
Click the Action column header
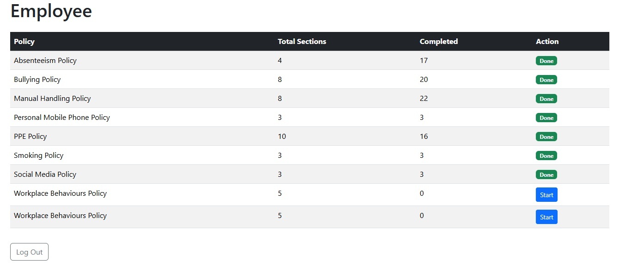pyautogui.click(x=547, y=42)
